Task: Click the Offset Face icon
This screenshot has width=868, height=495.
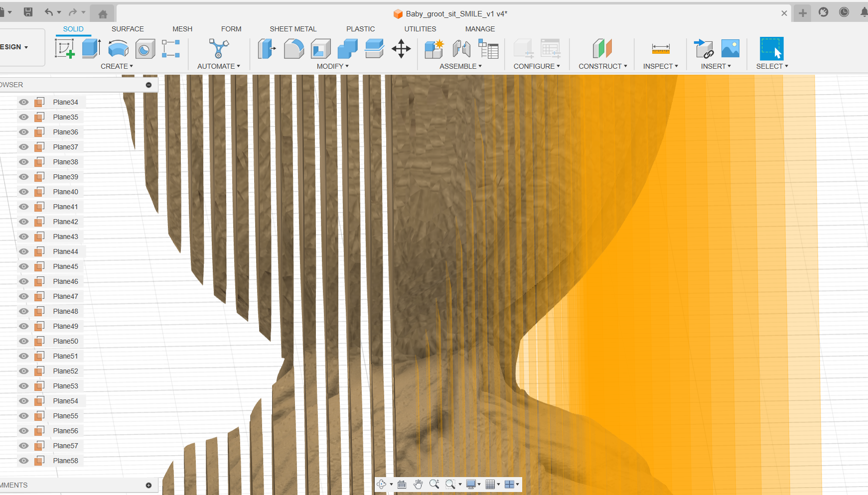Action: 374,49
